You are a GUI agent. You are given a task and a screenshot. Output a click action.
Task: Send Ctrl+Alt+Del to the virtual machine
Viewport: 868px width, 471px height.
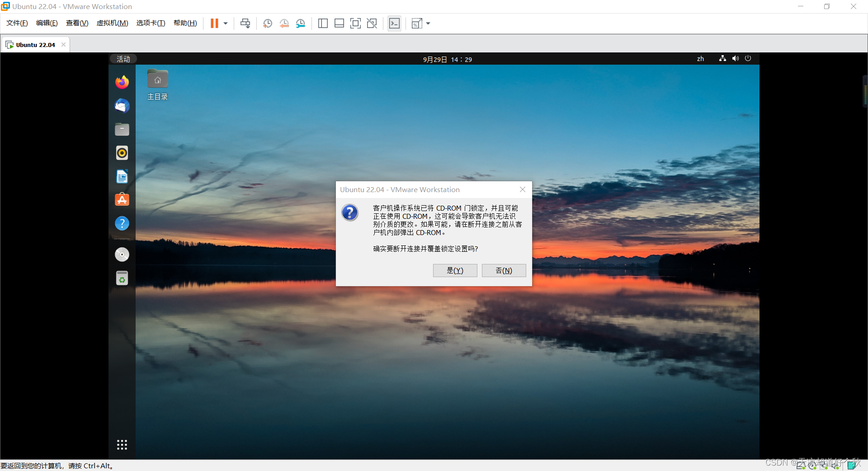[245, 24]
